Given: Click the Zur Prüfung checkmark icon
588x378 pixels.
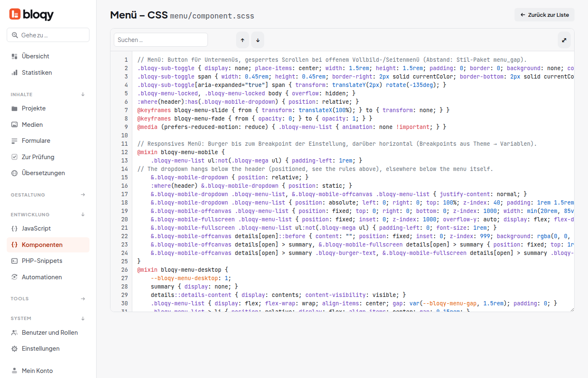Looking at the screenshot, I should [14, 157].
